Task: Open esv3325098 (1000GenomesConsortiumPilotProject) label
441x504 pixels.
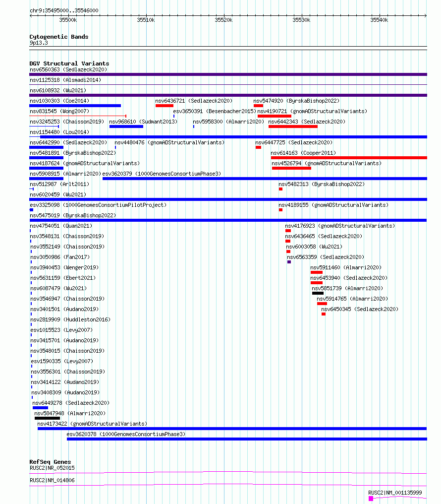Action: click(98, 205)
